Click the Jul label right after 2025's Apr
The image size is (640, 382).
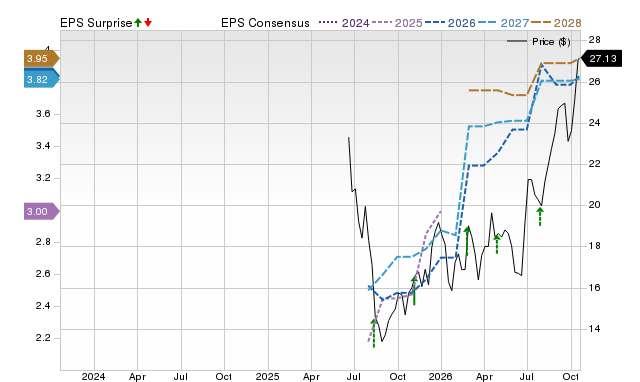pyautogui.click(x=354, y=376)
